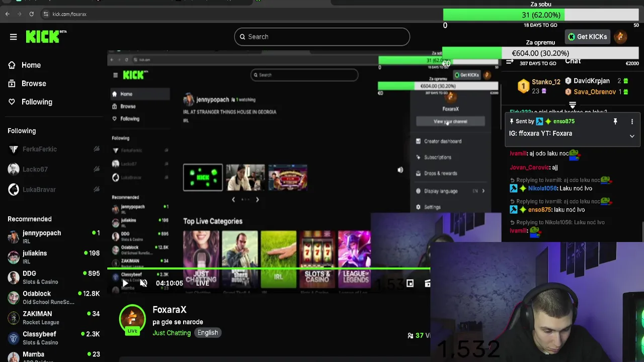Unmute the stream with the speaker icon

point(143,284)
